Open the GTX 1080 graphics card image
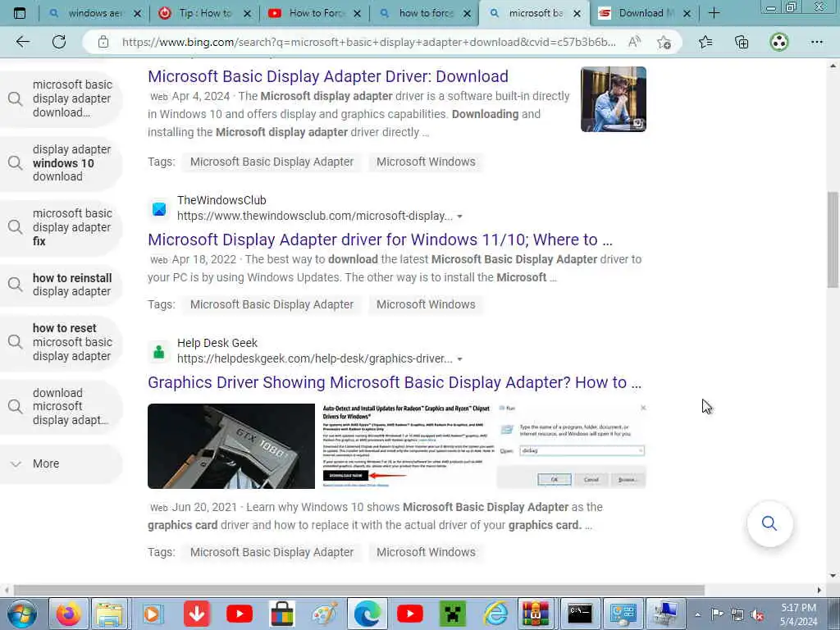The image size is (840, 630). click(x=231, y=446)
